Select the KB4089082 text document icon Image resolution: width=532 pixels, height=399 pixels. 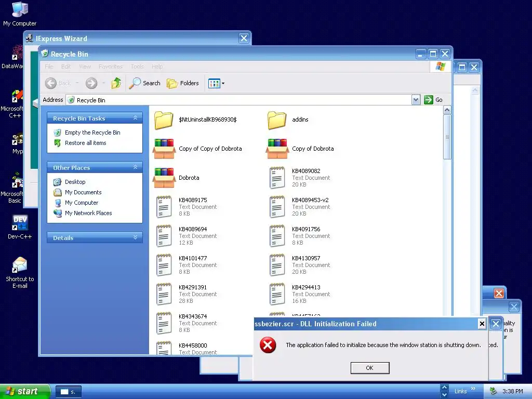tap(277, 178)
